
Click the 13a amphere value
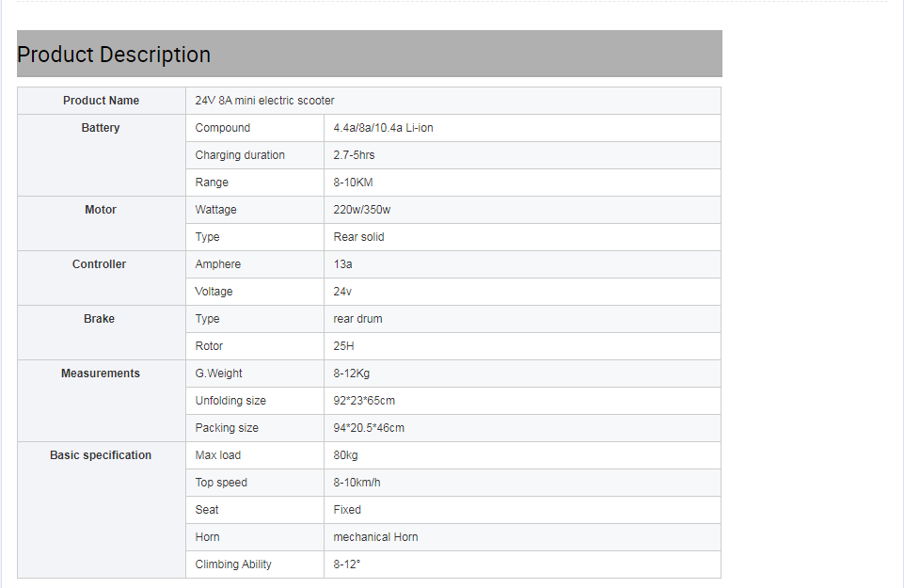coord(342,264)
